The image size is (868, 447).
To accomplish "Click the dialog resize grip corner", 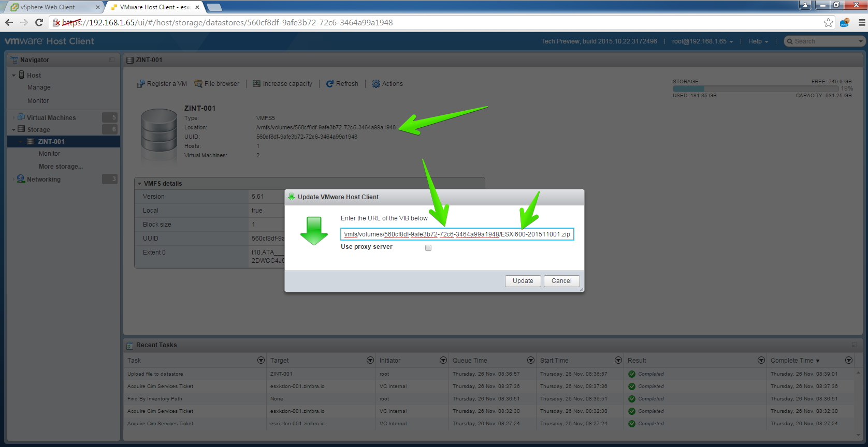I will click(582, 290).
